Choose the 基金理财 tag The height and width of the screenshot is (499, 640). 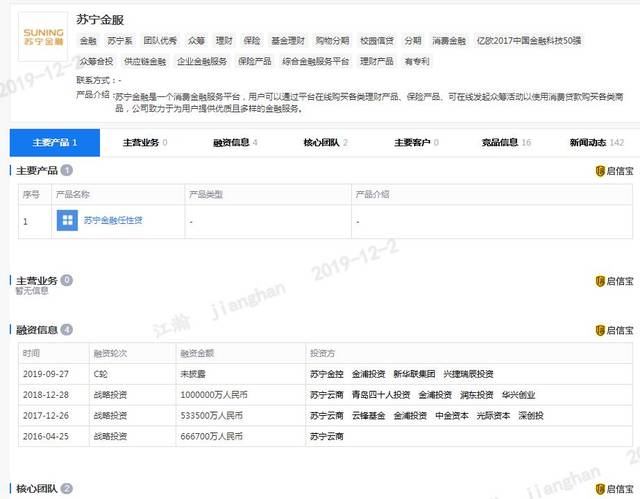(288, 41)
